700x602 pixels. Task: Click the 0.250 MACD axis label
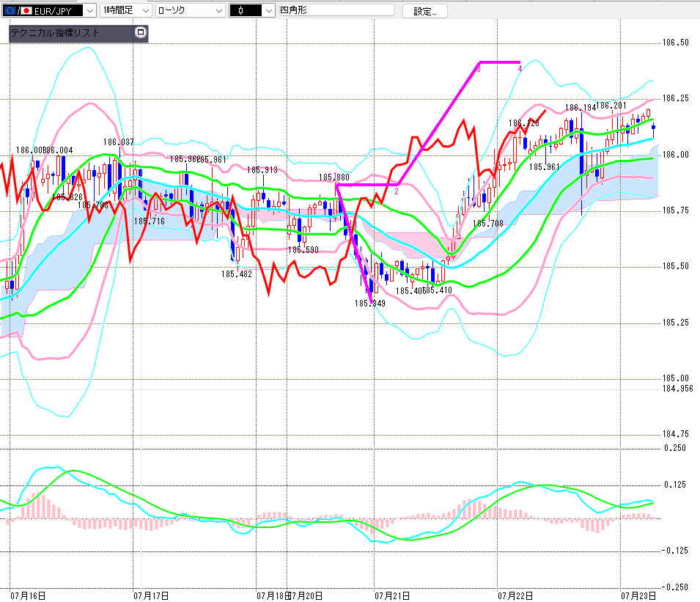[674, 448]
